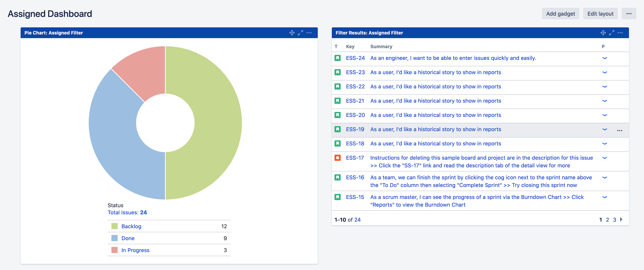This screenshot has height=270, width=644.
Task: Open actions ellipsis on highlighted ESS-19 row
Action: pyautogui.click(x=619, y=130)
